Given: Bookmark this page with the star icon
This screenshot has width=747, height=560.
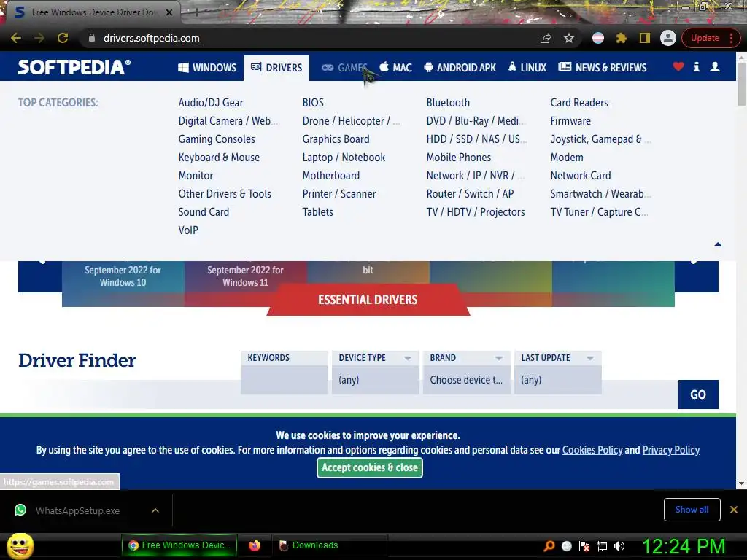Looking at the screenshot, I should (569, 38).
